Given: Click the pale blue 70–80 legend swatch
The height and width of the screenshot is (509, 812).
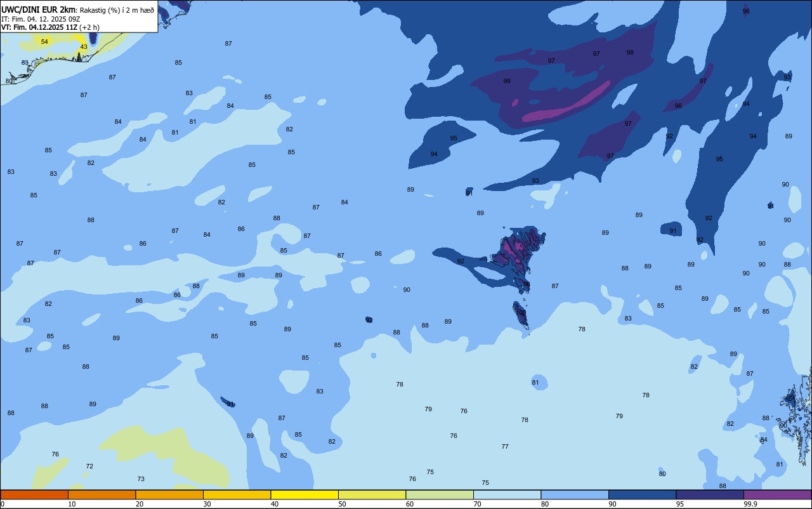Looking at the screenshot, I should [x=507, y=494].
